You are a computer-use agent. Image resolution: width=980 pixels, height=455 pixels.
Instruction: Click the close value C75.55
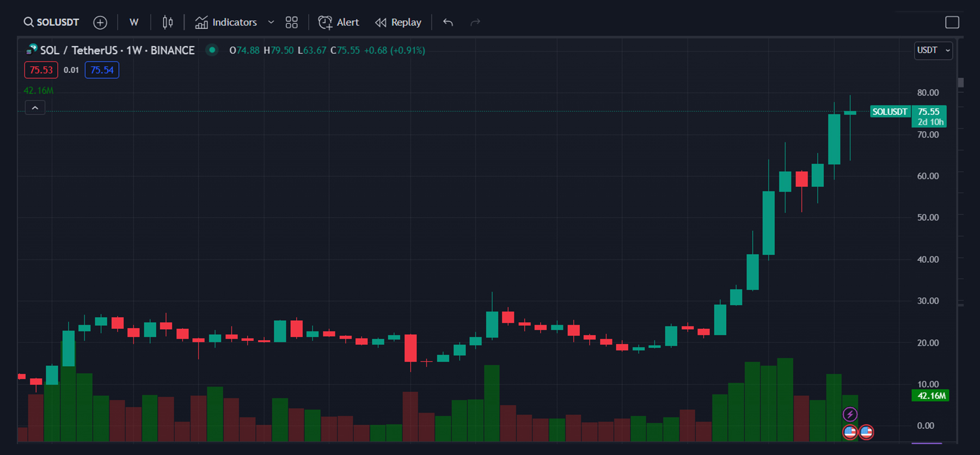click(x=345, y=51)
